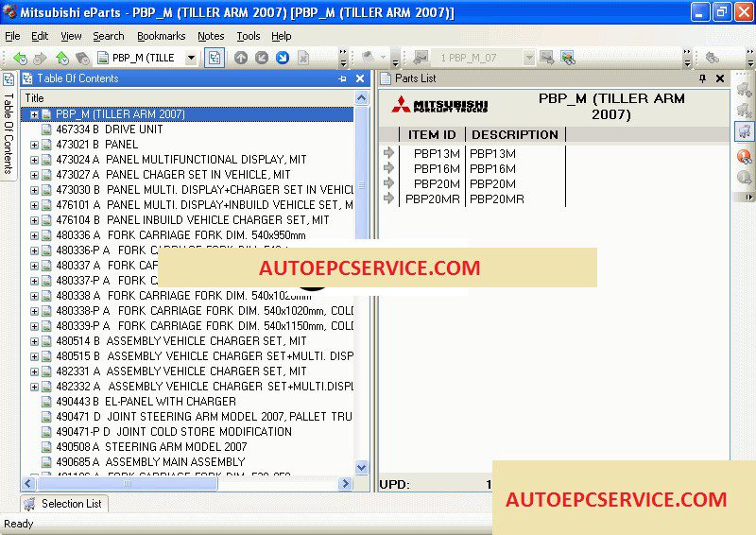Click the arrow icon for PBP20M row
Viewport: 756px width, 535px height.
click(x=388, y=182)
